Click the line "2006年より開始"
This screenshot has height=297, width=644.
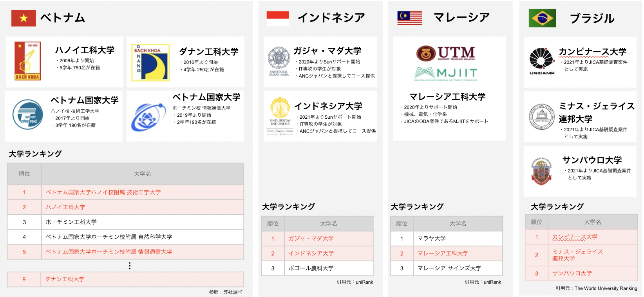tap(75, 61)
